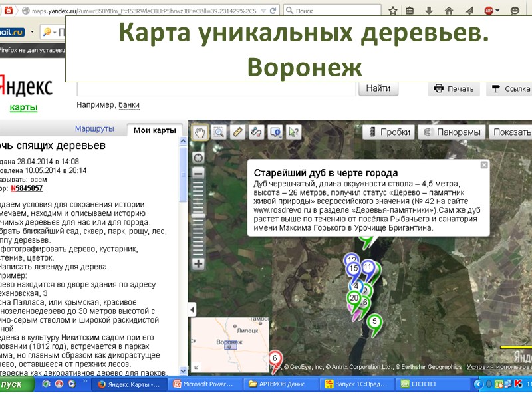This screenshot has height=399, width=532.
Task: Toggle the Панорамы panoramas layer
Action: pos(452,132)
